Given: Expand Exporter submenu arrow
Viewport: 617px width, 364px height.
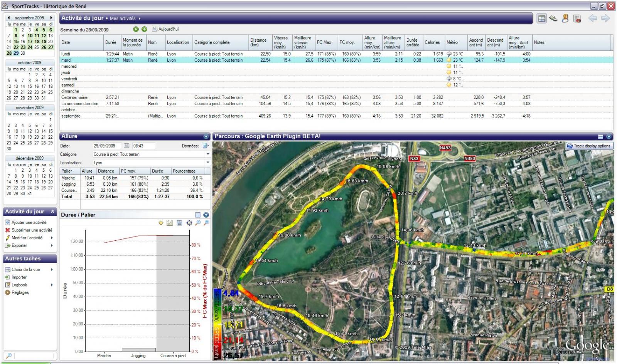Looking at the screenshot, I should click(52, 245).
